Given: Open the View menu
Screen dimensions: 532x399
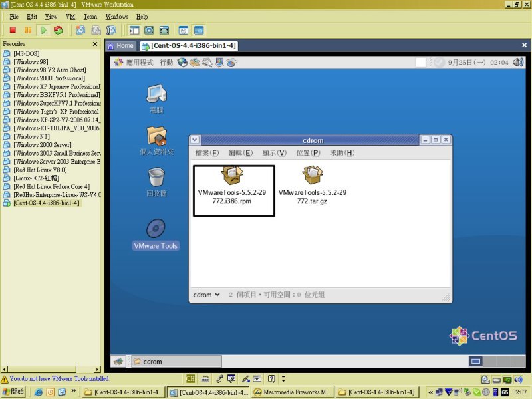Looking at the screenshot, I should coord(51,16).
